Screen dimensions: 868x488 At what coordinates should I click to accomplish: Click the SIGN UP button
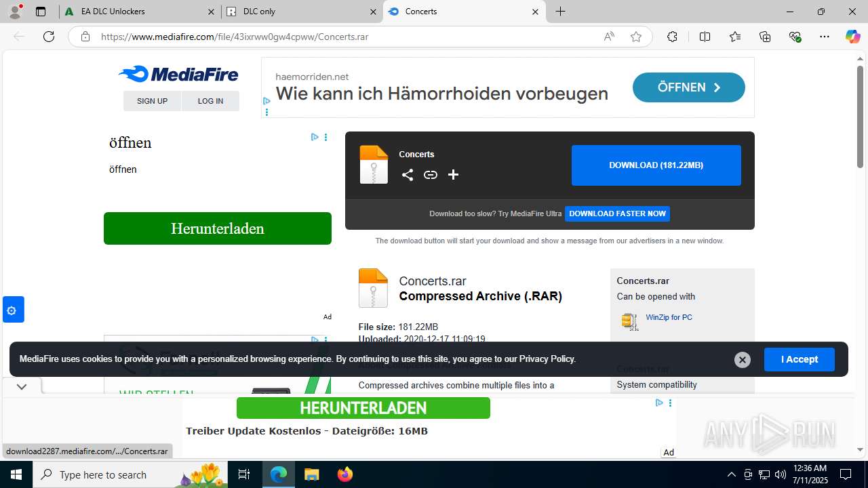tap(152, 101)
